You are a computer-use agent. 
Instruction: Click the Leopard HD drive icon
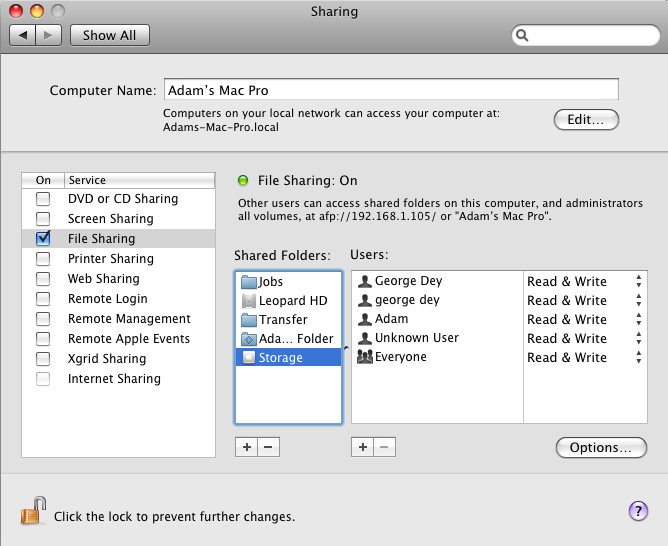click(x=249, y=301)
